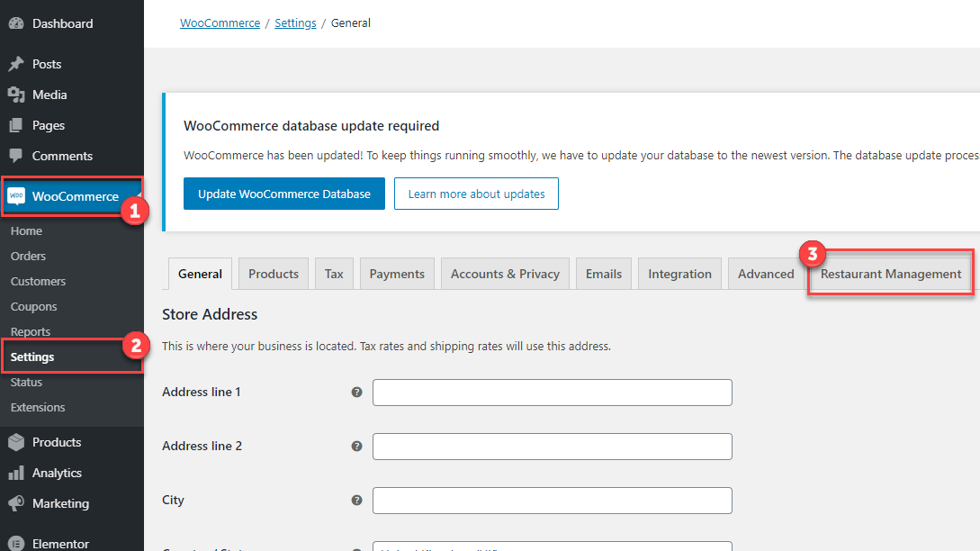This screenshot has width=980, height=551.
Task: Focus the Address line 1 field
Action: pos(552,393)
